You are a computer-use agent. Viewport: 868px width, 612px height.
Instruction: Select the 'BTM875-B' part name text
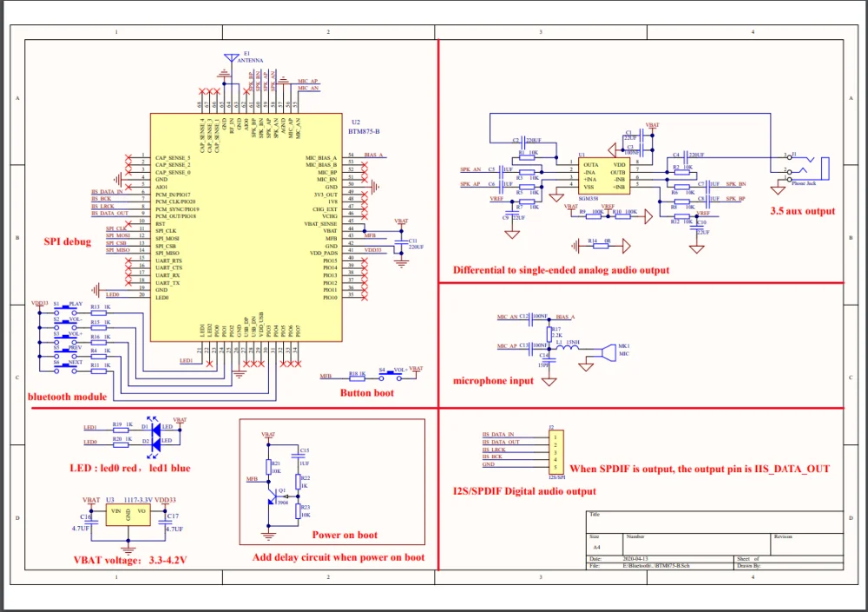click(365, 131)
